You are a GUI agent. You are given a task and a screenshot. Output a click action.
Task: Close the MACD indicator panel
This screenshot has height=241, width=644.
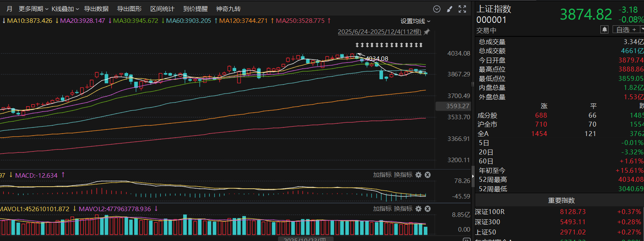pos(427,175)
